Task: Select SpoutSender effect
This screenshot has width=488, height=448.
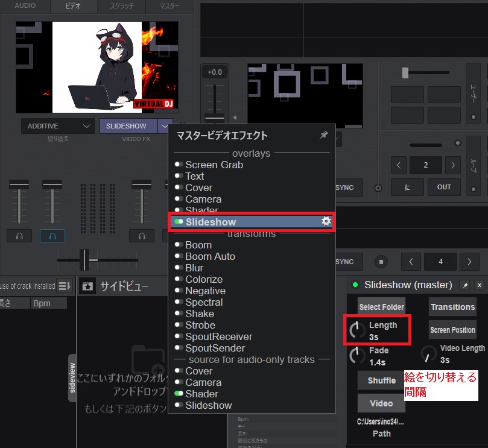Action: pos(215,348)
